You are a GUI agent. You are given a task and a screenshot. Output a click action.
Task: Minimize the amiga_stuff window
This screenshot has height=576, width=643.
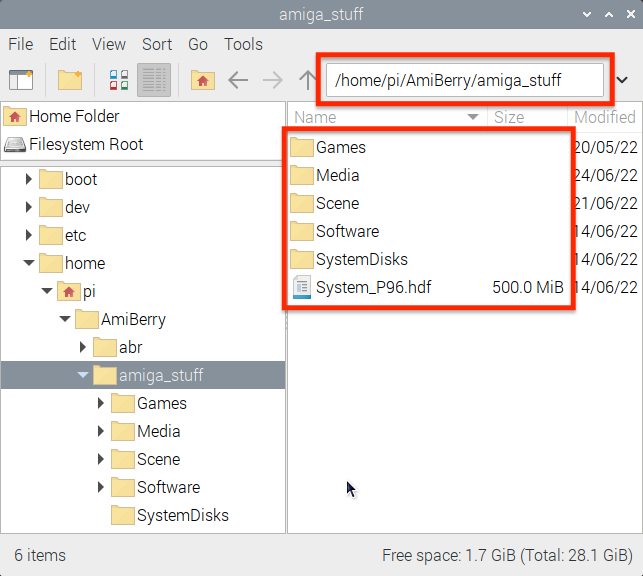click(x=587, y=14)
